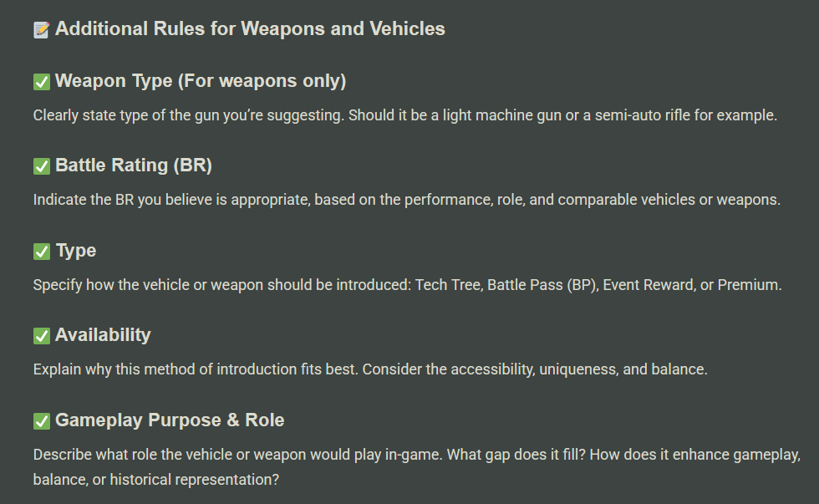The height and width of the screenshot is (504, 819).
Task: Click the Battle Rating (BR) heading
Action: tap(134, 165)
